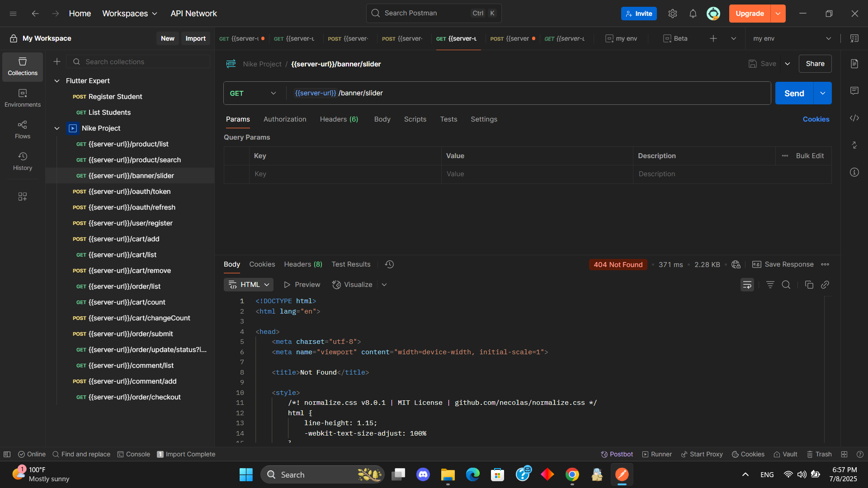Click the query param Key input cell
This screenshot has width=868, height=488.
click(x=345, y=174)
